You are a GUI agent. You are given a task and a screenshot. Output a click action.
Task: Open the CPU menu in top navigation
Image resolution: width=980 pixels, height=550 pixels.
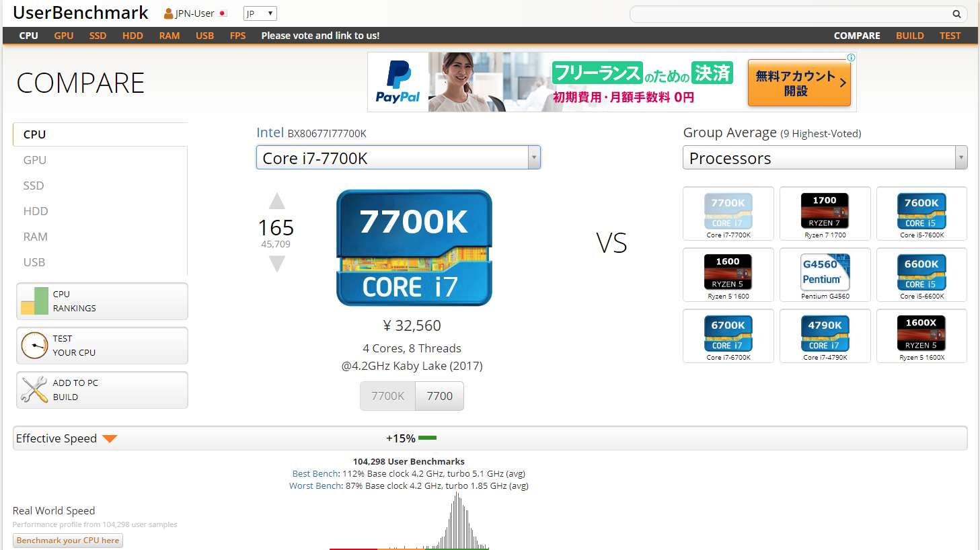pos(29,36)
